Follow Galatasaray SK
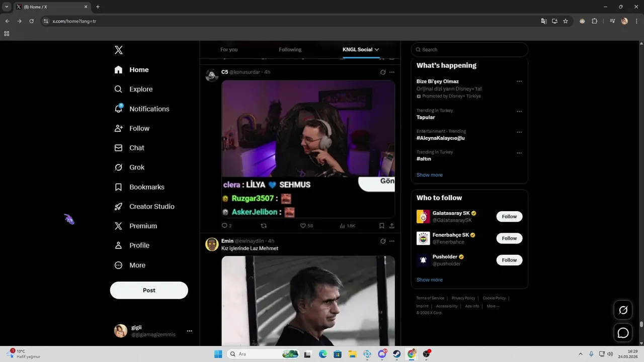This screenshot has height=362, width=644. [x=509, y=217]
